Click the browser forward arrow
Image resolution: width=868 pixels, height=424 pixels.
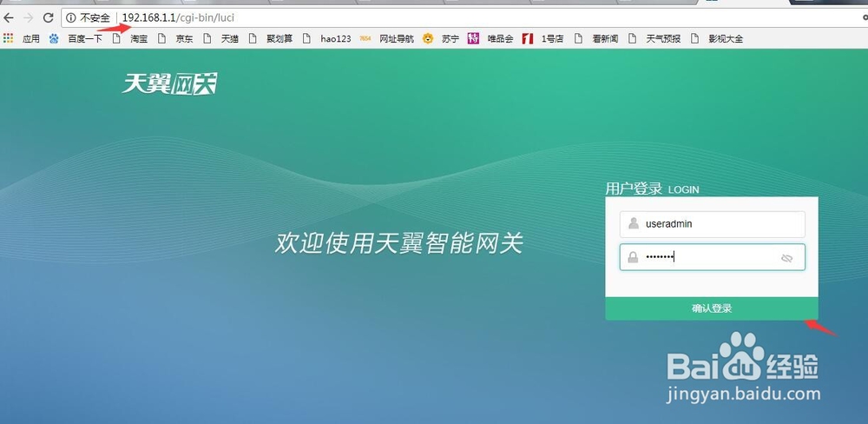click(x=29, y=17)
